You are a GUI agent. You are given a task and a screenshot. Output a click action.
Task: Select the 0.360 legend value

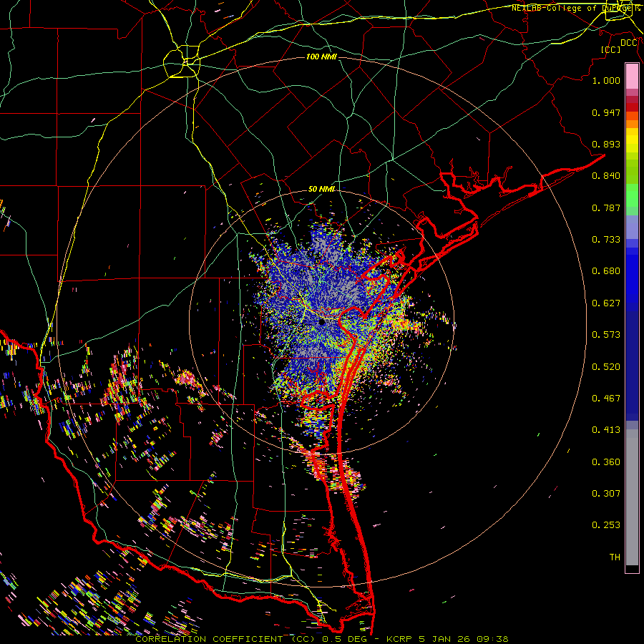[606, 462]
